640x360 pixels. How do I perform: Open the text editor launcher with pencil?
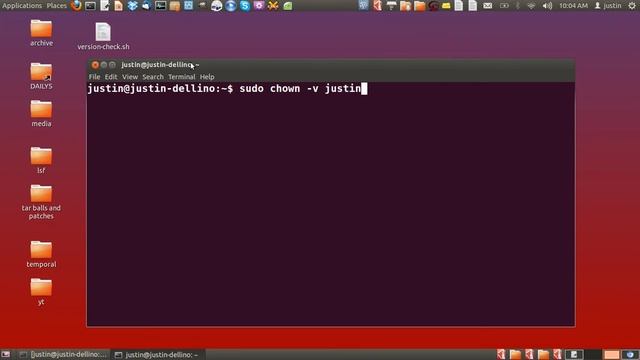[104, 6]
